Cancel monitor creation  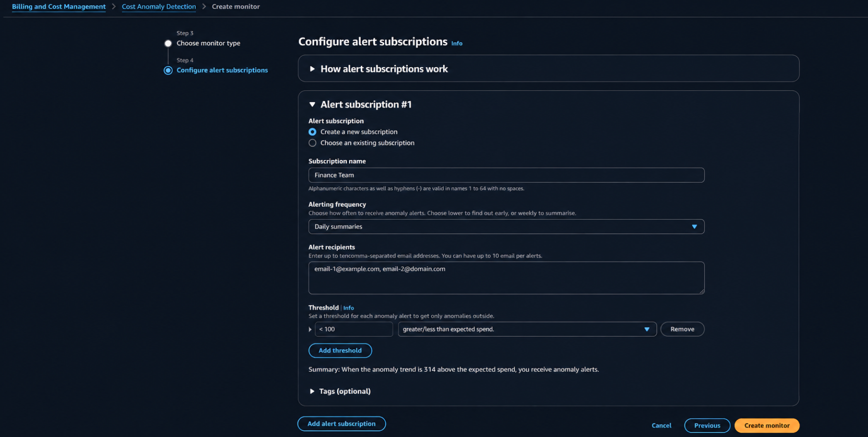coord(662,425)
